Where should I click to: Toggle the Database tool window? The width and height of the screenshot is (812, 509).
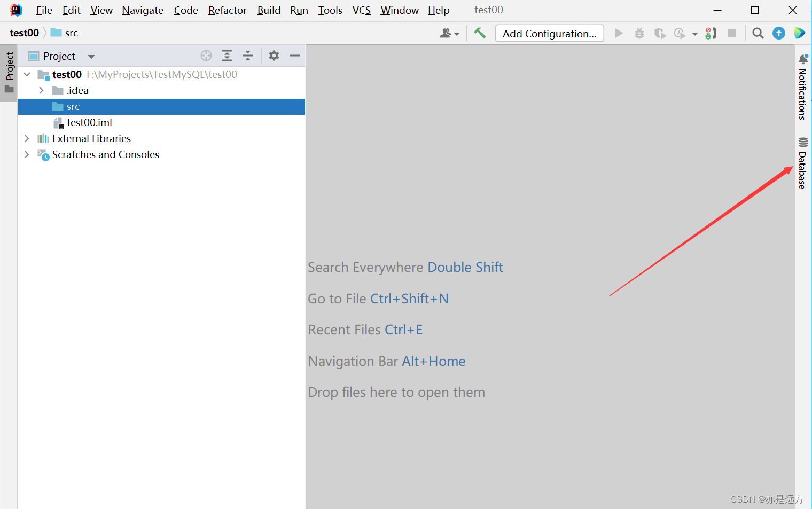point(802,164)
